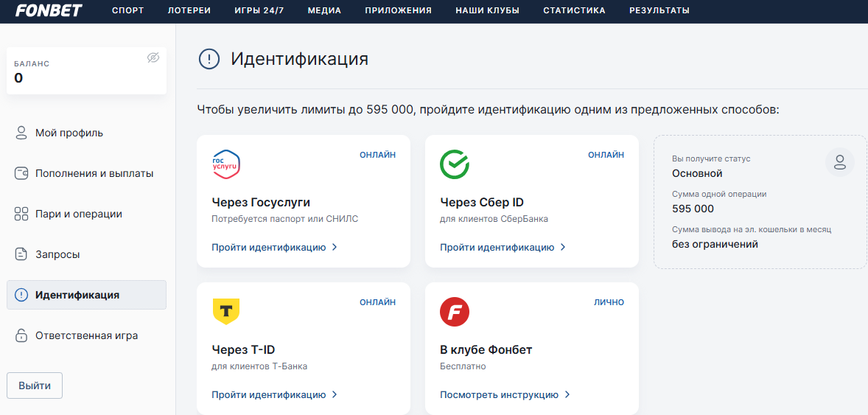Click the Идентификация page heading

pos(299,58)
